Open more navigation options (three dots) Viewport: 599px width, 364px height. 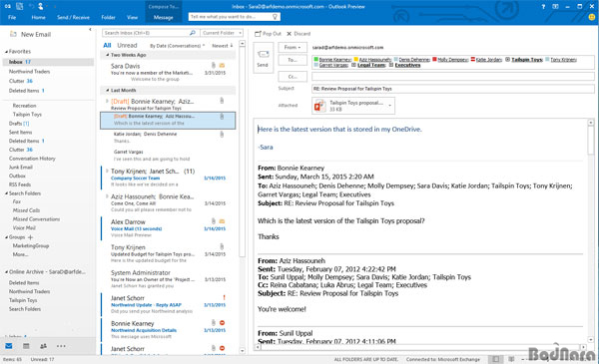(x=61, y=346)
